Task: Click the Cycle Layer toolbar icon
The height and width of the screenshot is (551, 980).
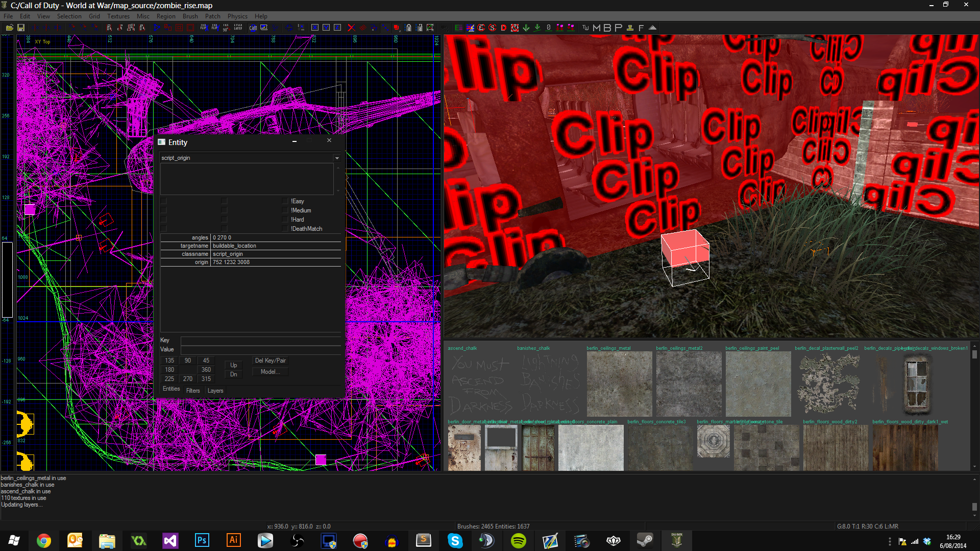Action: 238,28
